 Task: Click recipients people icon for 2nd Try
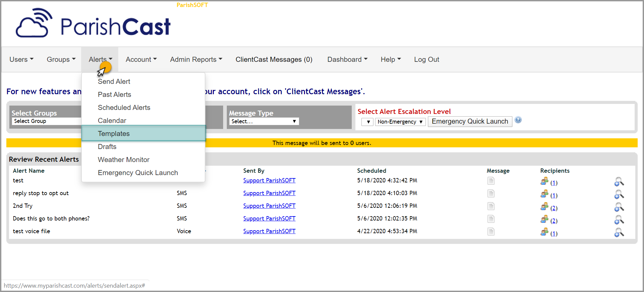click(x=544, y=206)
